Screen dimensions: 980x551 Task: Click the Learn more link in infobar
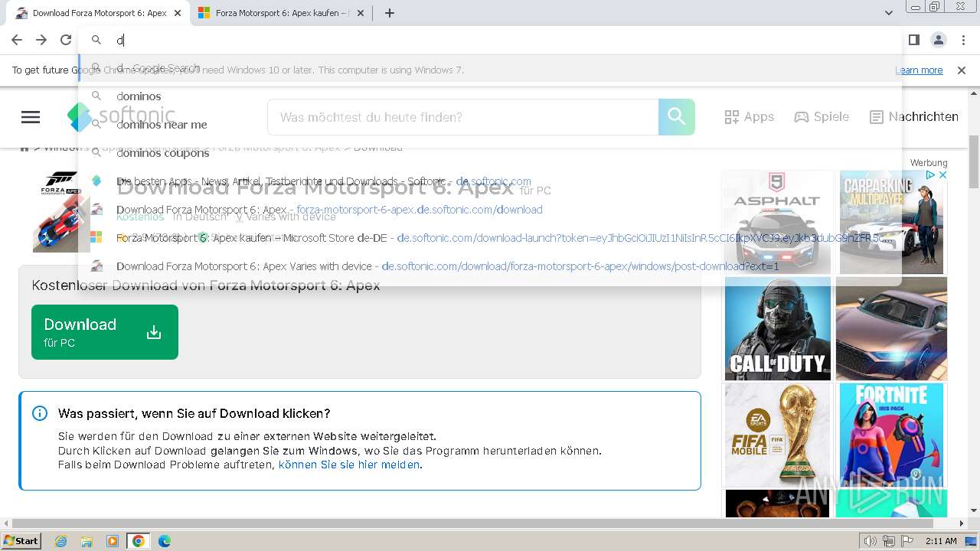[x=919, y=70]
